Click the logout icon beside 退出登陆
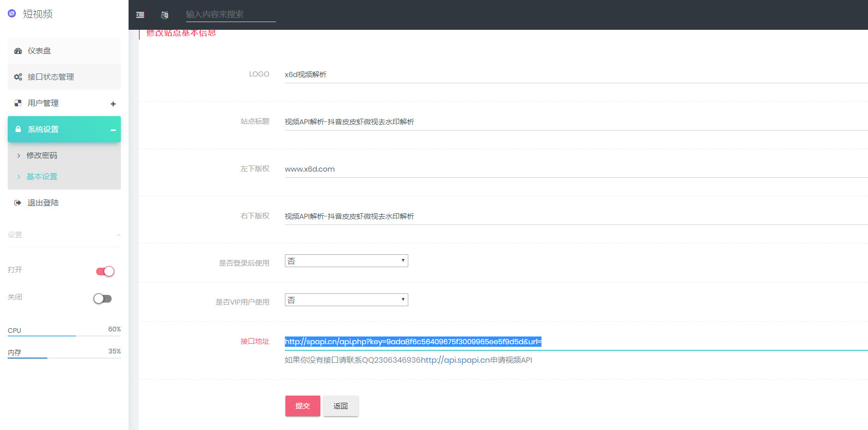Viewport: 868px width, 430px height. pyautogui.click(x=18, y=203)
